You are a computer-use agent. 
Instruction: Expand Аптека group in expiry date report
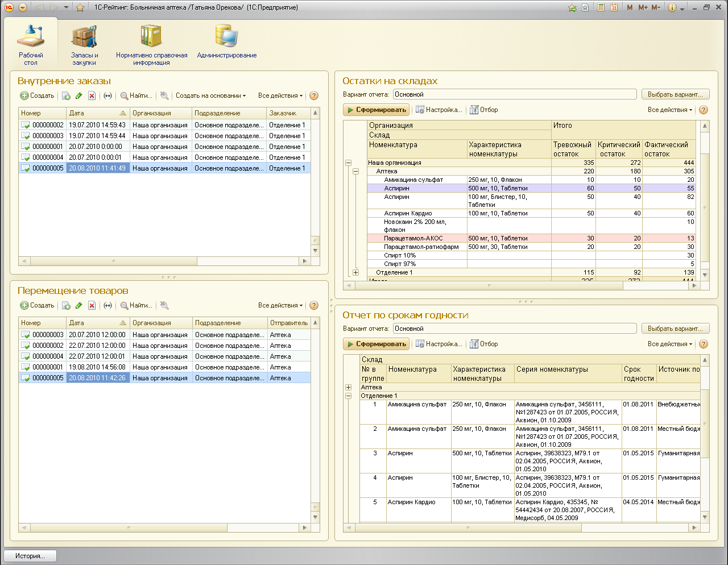click(x=349, y=388)
